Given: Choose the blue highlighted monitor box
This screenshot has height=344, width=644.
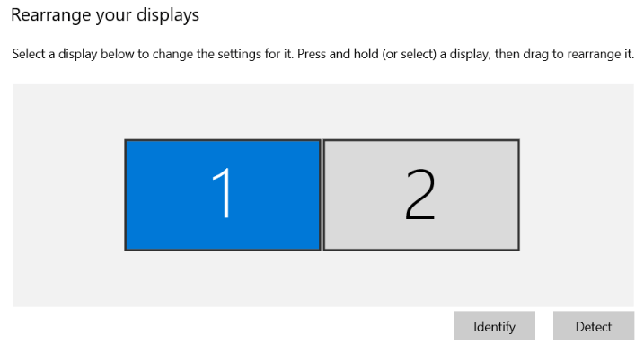Looking at the screenshot, I should coord(223,195).
